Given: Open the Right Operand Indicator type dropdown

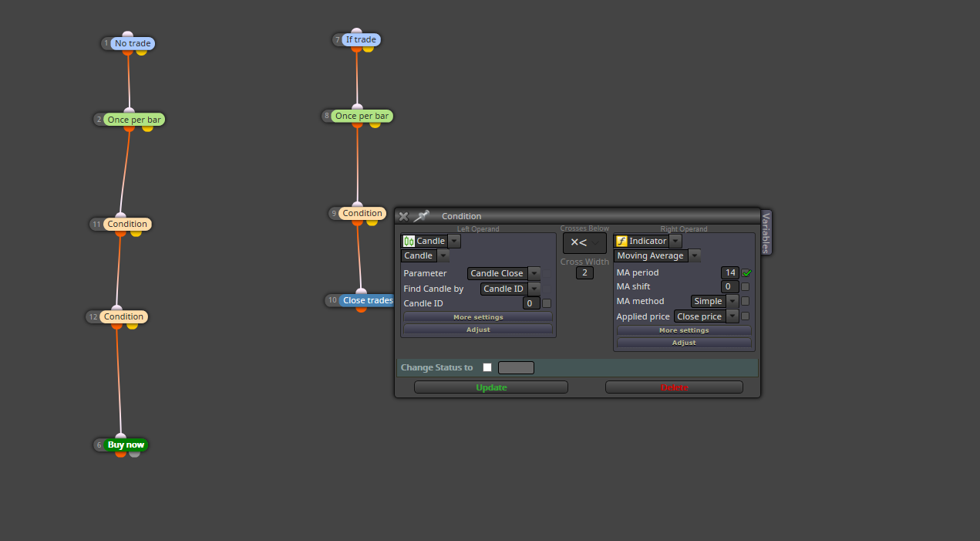Looking at the screenshot, I should pos(648,241).
